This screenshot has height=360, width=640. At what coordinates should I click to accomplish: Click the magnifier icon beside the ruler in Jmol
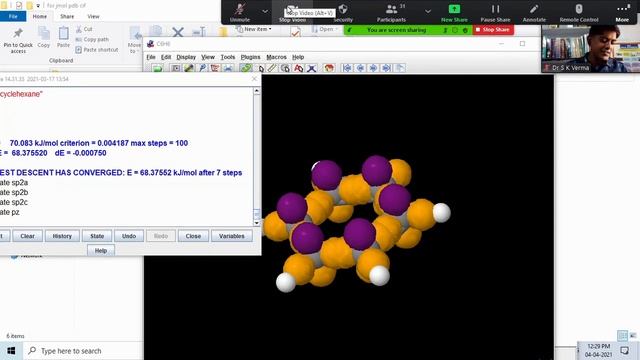(285, 68)
